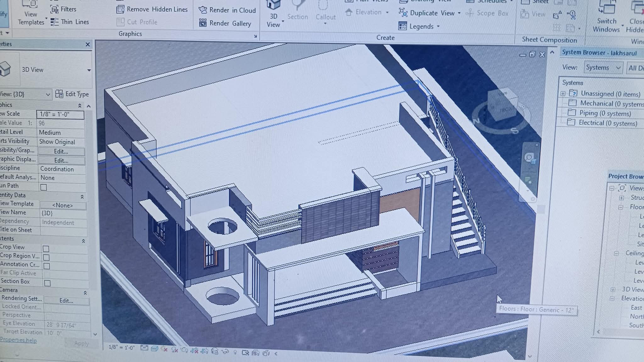Open the Properties help link

[x=18, y=340]
